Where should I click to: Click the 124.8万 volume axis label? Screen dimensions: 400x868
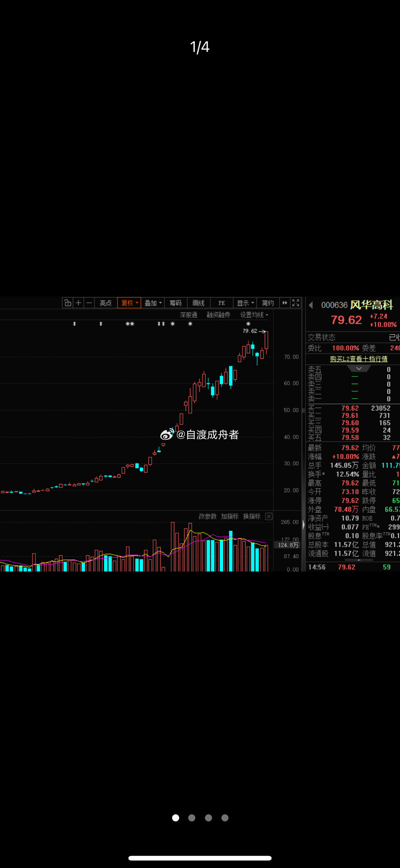coord(288,545)
